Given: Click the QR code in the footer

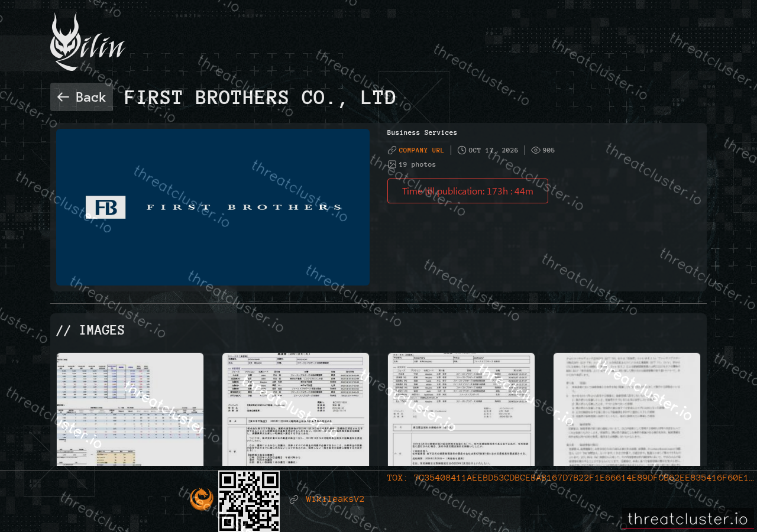Looking at the screenshot, I should (249, 501).
